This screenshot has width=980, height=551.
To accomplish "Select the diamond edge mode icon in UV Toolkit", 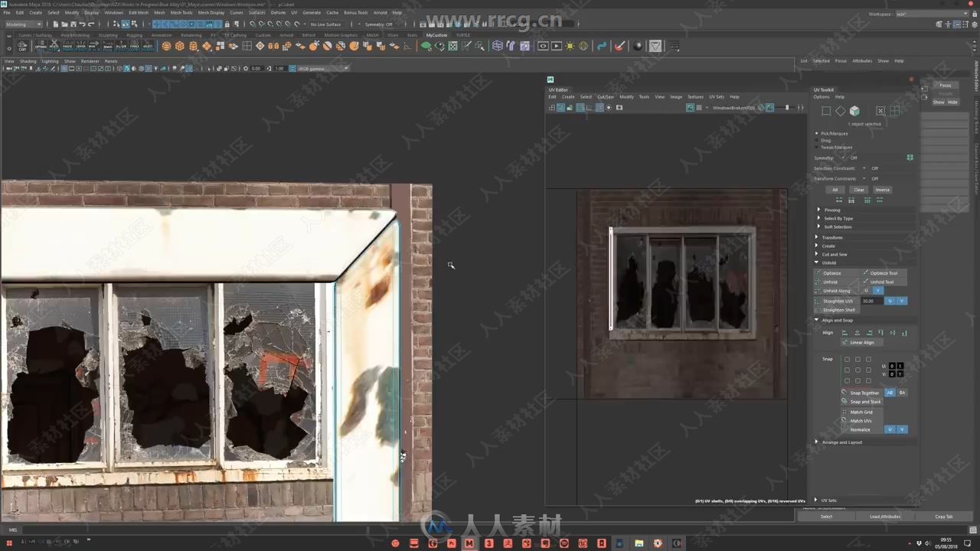I will (840, 111).
